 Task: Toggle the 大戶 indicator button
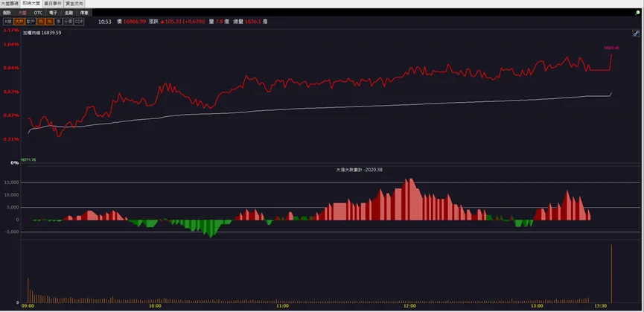coord(19,22)
